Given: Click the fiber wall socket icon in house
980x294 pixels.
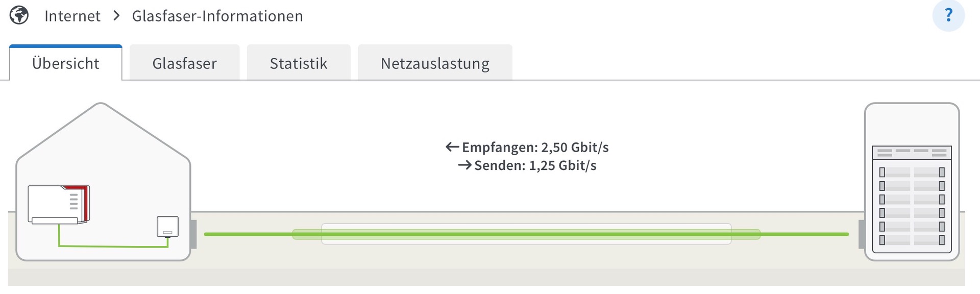Looking at the screenshot, I should tap(167, 227).
